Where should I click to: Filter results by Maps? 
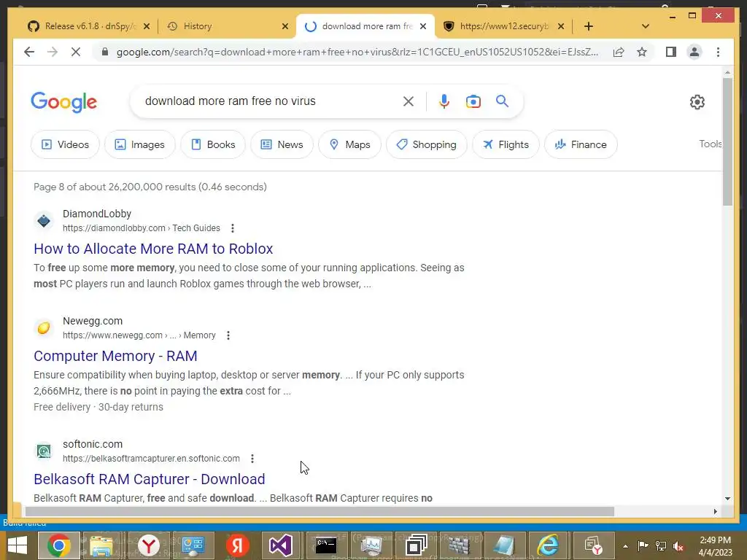click(349, 144)
